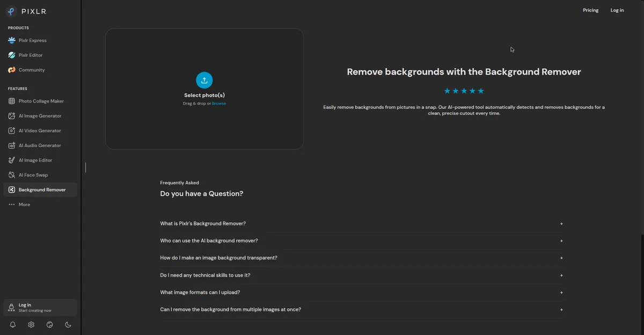Expand 'How do I make an image background transparent?'
Image resolution: width=644 pixels, height=335 pixels.
362,258
